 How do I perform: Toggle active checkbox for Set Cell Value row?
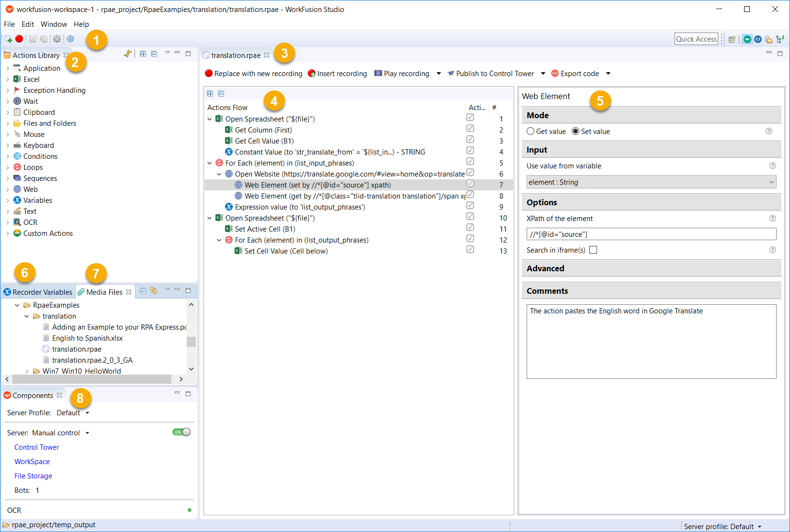(470, 250)
